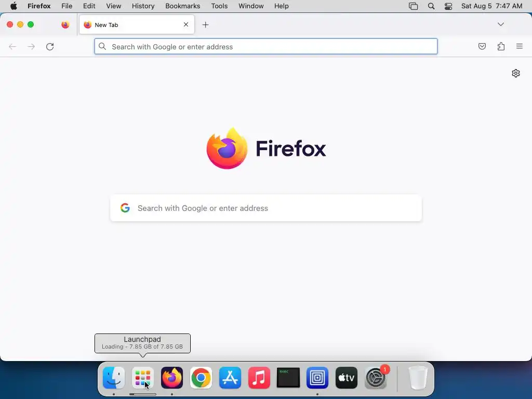This screenshot has width=532, height=399.
Task: Open the Window menu
Action: (x=251, y=6)
